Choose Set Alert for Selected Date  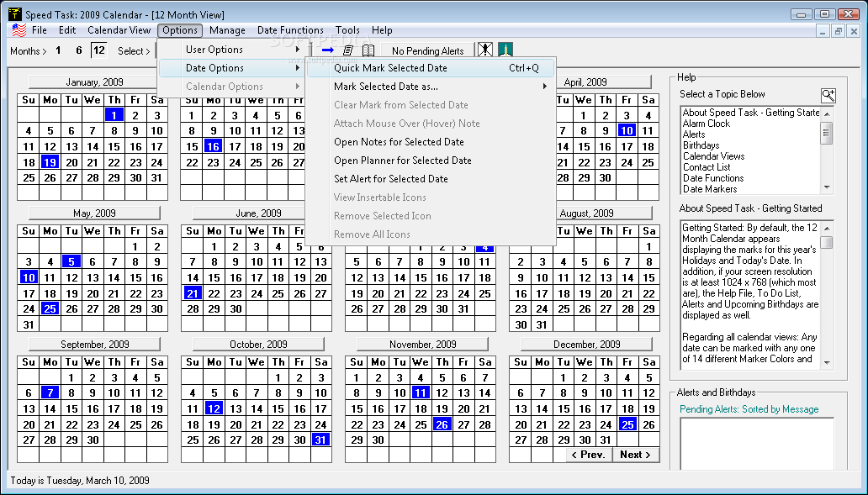coord(431,179)
